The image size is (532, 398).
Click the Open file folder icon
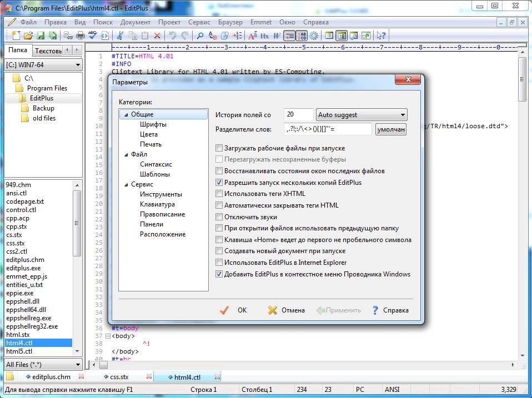click(x=28, y=36)
